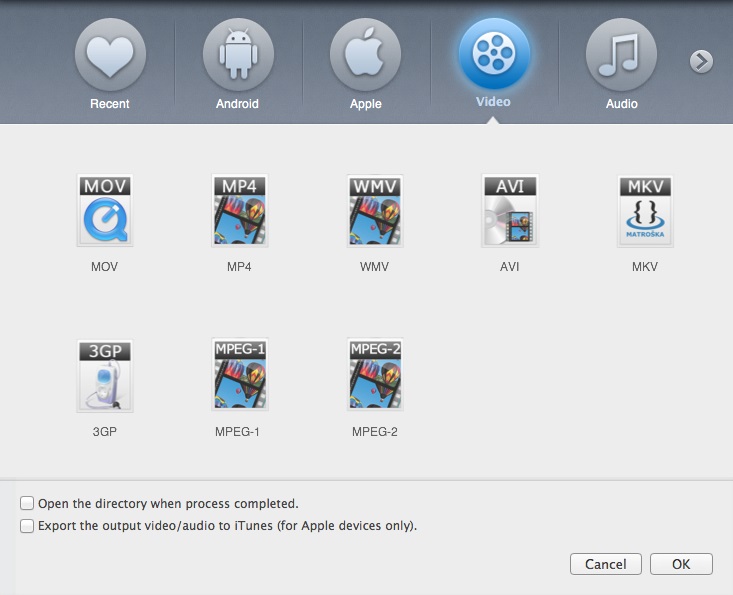The image size is (733, 595).
Task: Click the MKV text label
Action: (x=645, y=267)
